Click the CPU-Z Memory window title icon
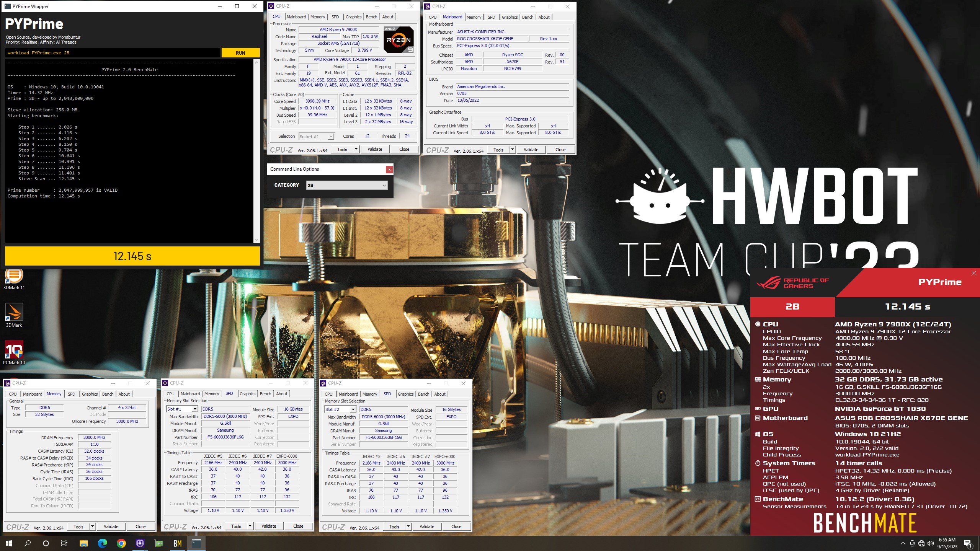The image size is (980, 551). coord(7,383)
